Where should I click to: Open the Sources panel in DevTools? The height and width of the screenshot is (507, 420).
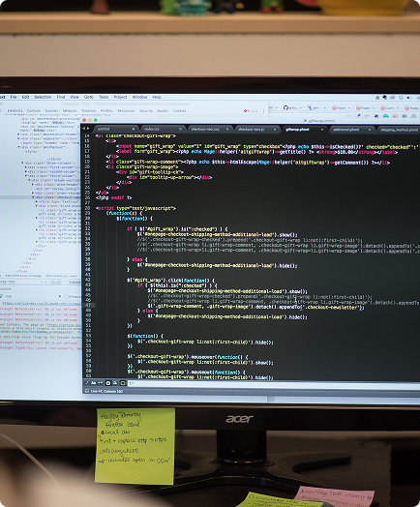tap(51, 110)
